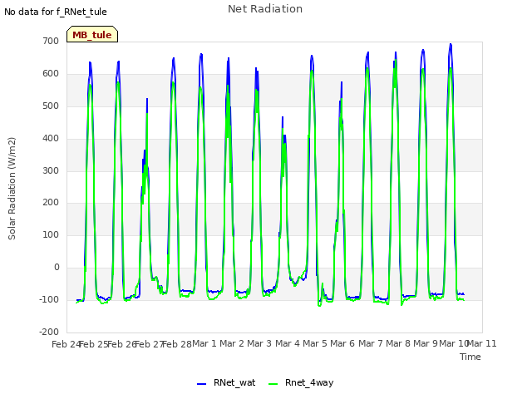532x399 pixels.
Task: Click the Mar 7 x-axis tick label
Action: (x=371, y=343)
